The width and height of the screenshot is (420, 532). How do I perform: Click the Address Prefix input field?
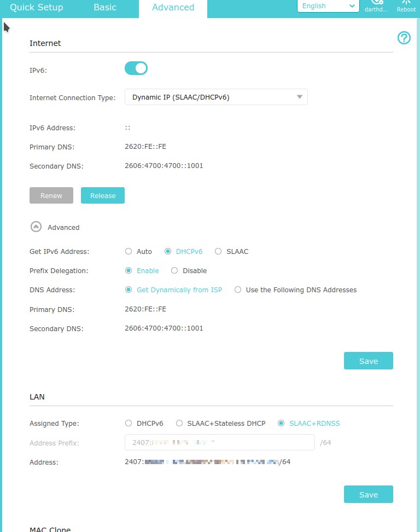pos(219,442)
